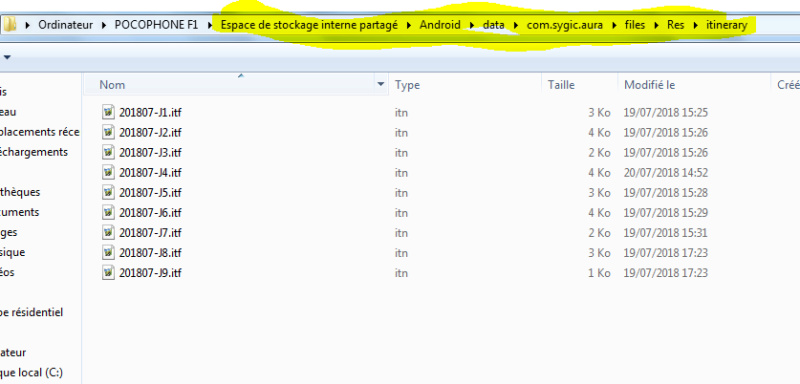The image size is (800, 384).
Task: Go to com.sygic.aura in breadcrumb
Action: [564, 25]
